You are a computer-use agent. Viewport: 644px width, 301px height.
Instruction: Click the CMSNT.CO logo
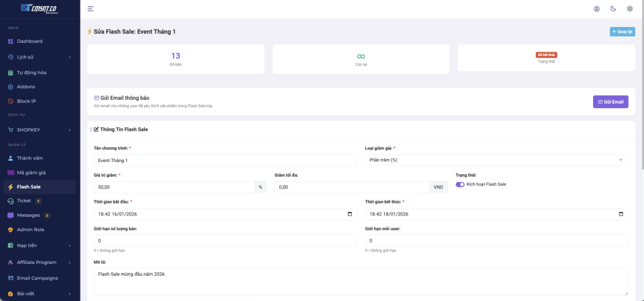click(x=40, y=8)
